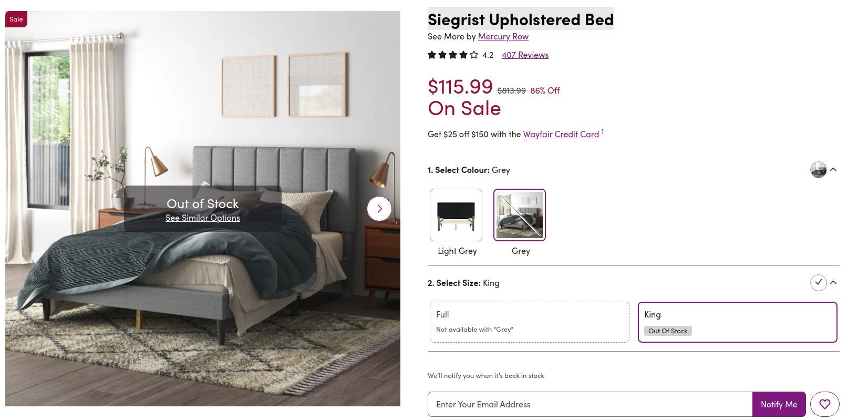Click the 407 Reviews link
The width and height of the screenshot is (868, 420).
click(x=525, y=55)
